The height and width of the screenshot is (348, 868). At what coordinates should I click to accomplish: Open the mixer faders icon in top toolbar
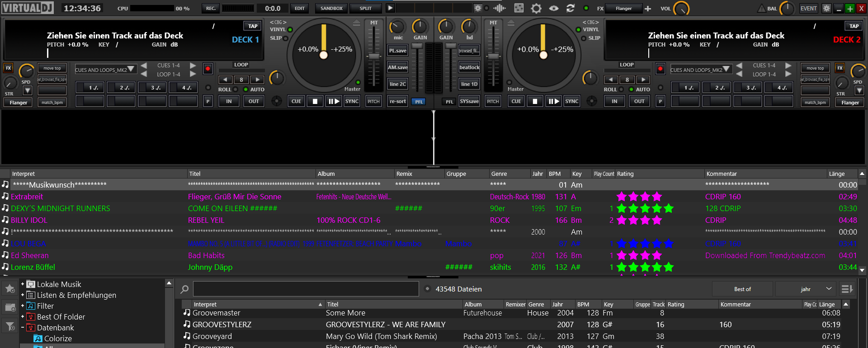pos(519,8)
